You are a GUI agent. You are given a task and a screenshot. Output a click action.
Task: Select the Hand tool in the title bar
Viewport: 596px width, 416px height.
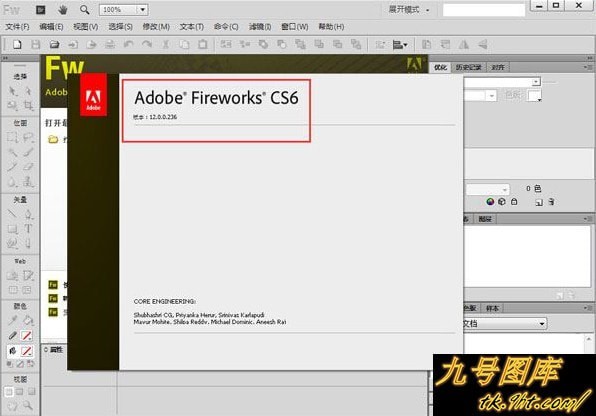(x=63, y=10)
